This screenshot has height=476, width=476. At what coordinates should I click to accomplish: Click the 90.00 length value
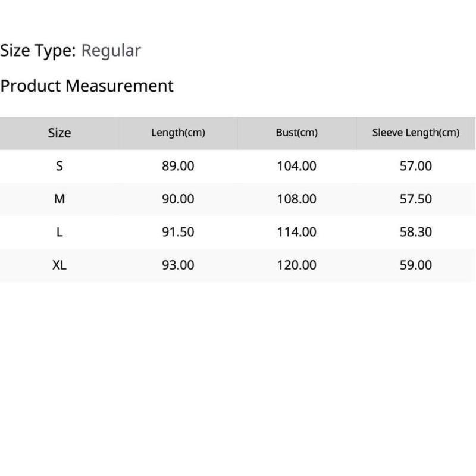coord(178,199)
